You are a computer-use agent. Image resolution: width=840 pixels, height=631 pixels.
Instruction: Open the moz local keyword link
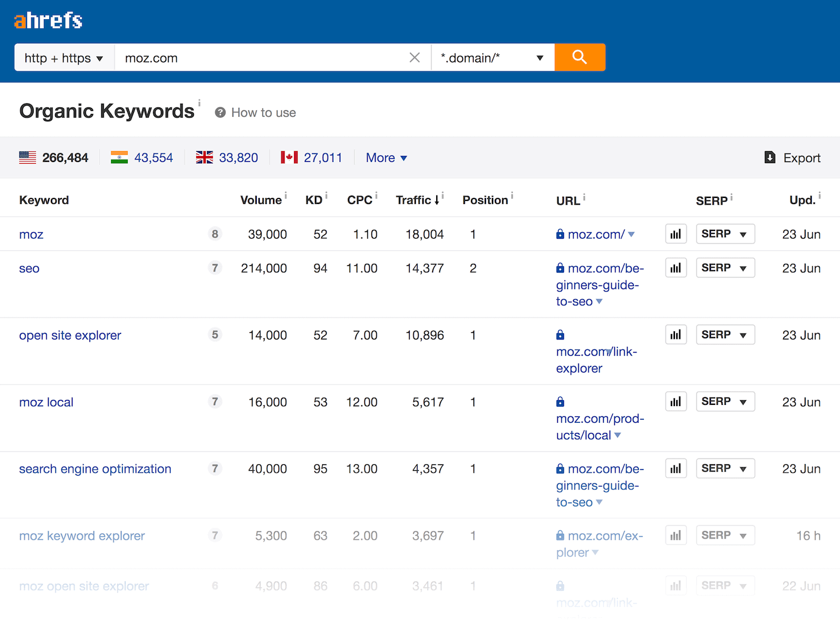pyautogui.click(x=46, y=402)
